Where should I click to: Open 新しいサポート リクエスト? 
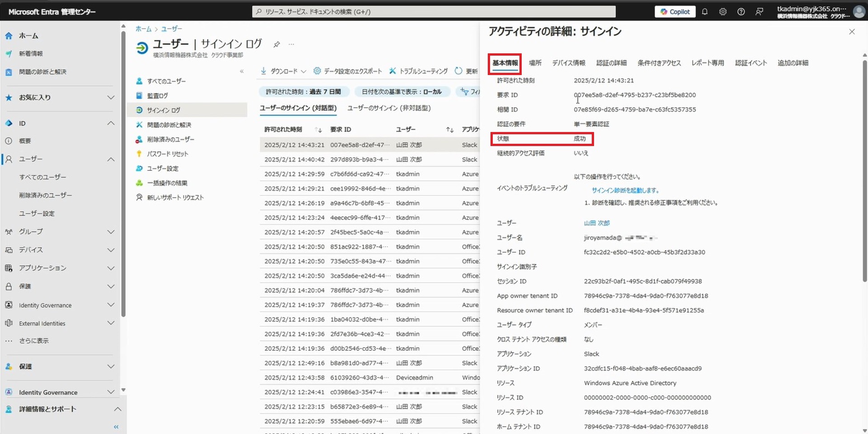point(175,198)
